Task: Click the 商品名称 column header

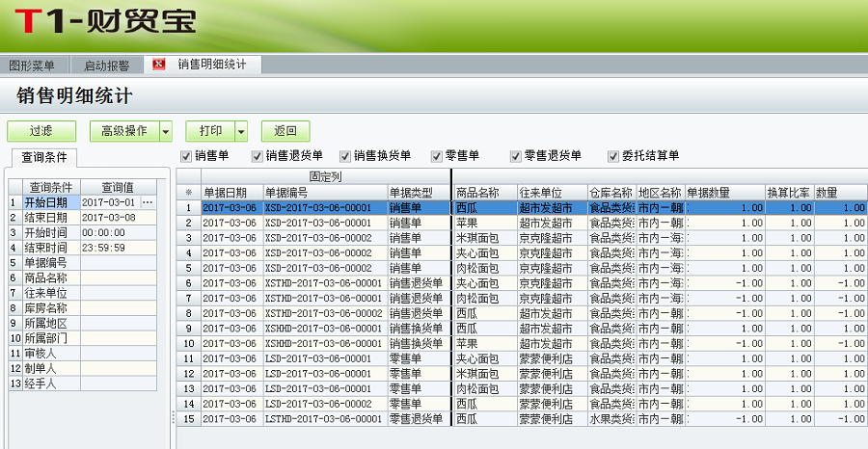Action: click(485, 193)
